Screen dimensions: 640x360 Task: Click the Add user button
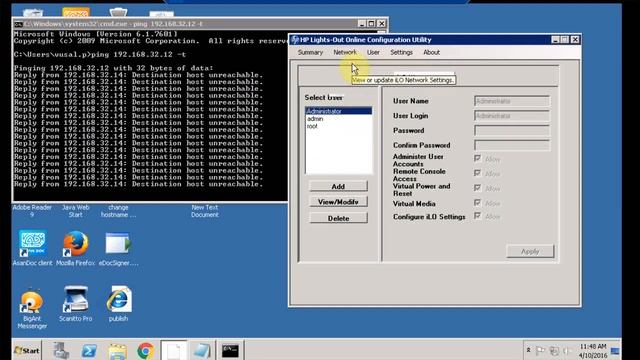(338, 186)
